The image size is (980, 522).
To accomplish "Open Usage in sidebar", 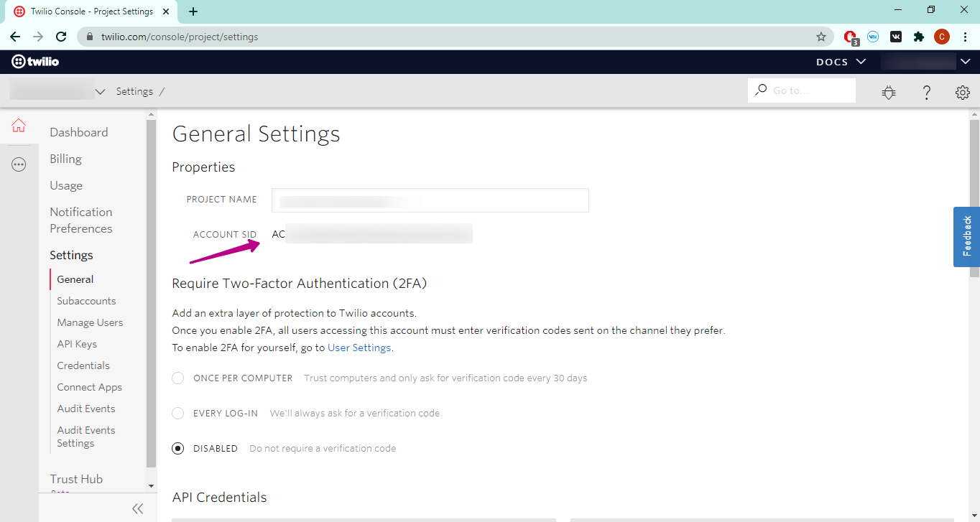I will click(66, 185).
